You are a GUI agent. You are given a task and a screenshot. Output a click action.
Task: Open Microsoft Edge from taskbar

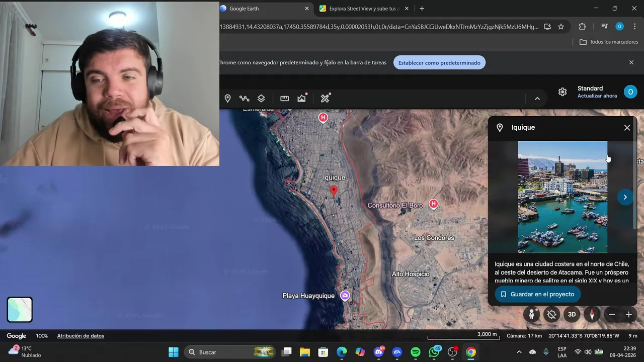(x=342, y=352)
